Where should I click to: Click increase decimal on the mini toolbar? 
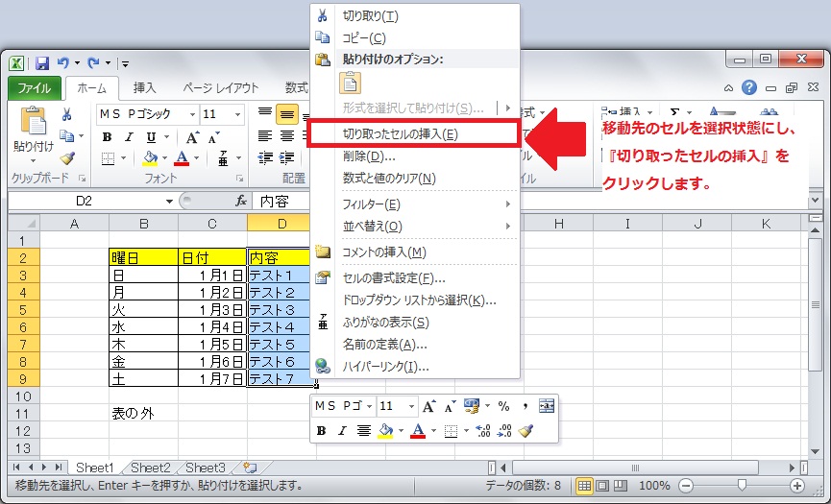(x=483, y=430)
